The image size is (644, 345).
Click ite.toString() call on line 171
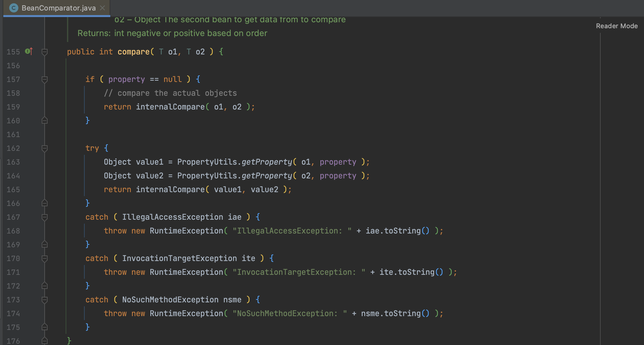click(x=411, y=272)
